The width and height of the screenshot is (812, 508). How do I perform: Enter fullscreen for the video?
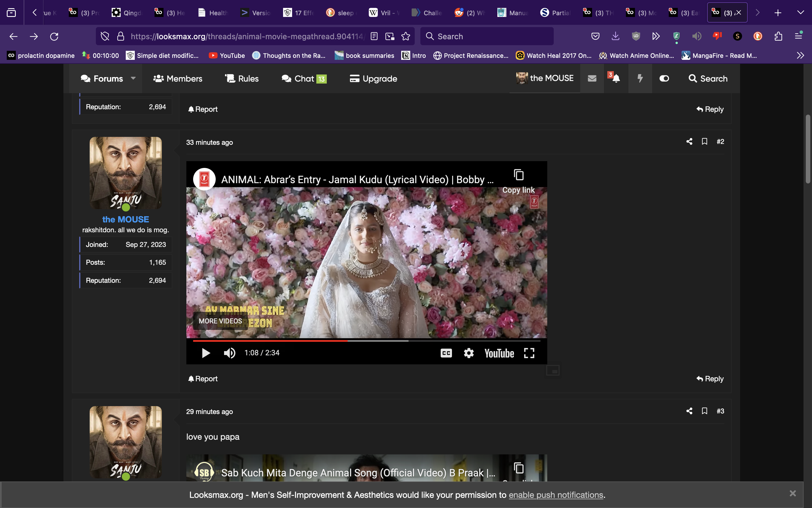[x=529, y=353]
